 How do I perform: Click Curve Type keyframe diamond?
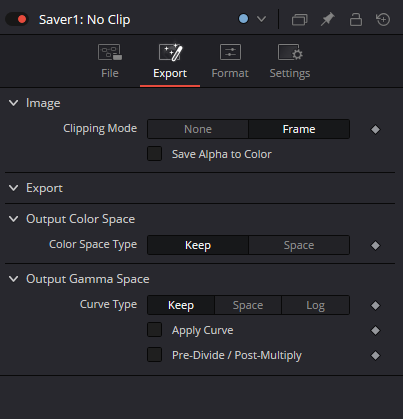[375, 305]
